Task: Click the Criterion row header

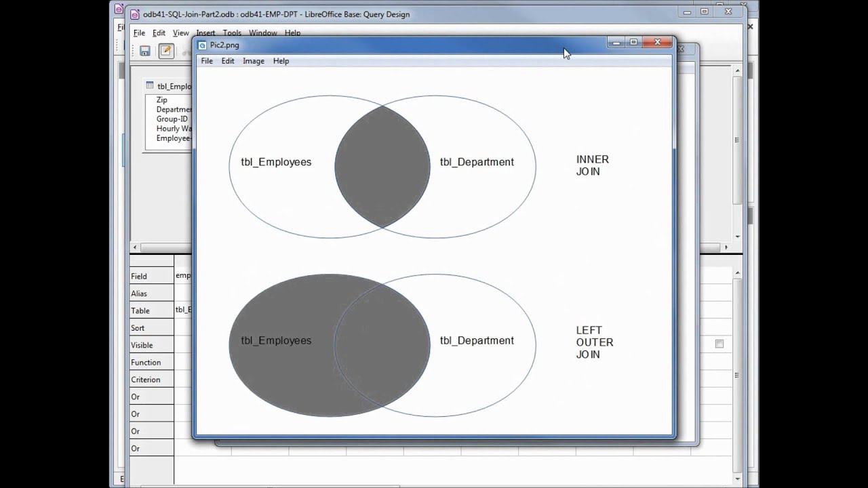Action: tap(152, 380)
